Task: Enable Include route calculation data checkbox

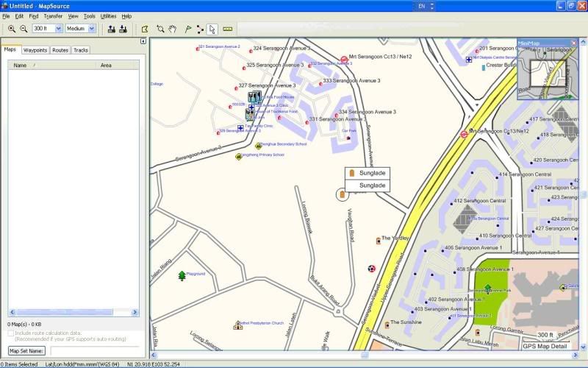Action: coord(10,333)
